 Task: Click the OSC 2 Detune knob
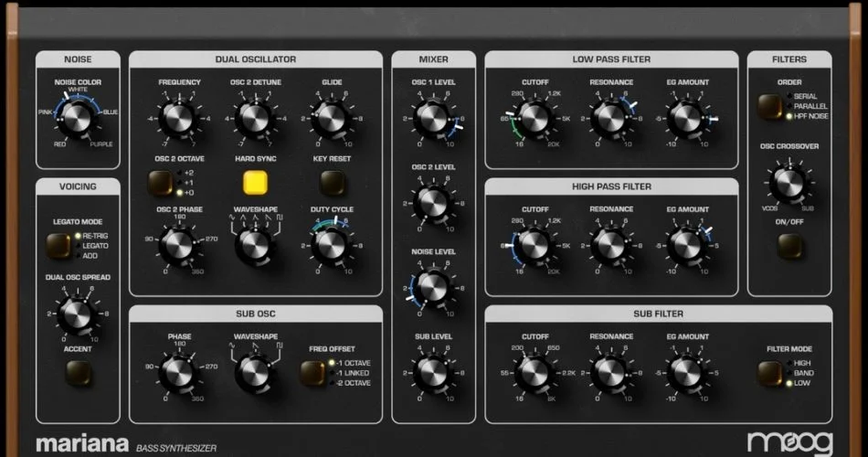(x=255, y=117)
